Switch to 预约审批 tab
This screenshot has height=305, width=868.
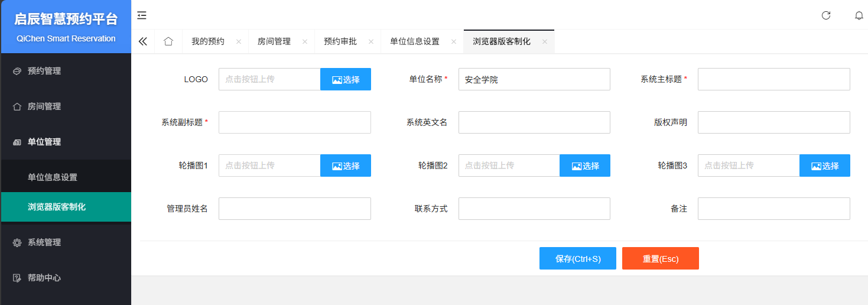coord(340,41)
